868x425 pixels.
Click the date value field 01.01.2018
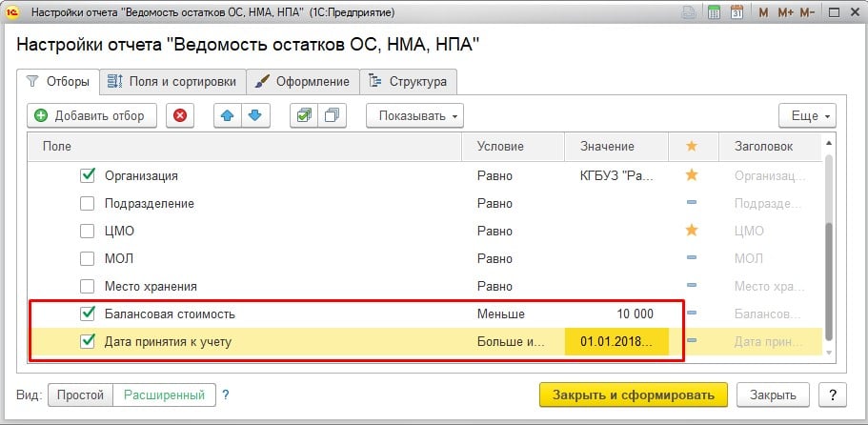[616, 341]
